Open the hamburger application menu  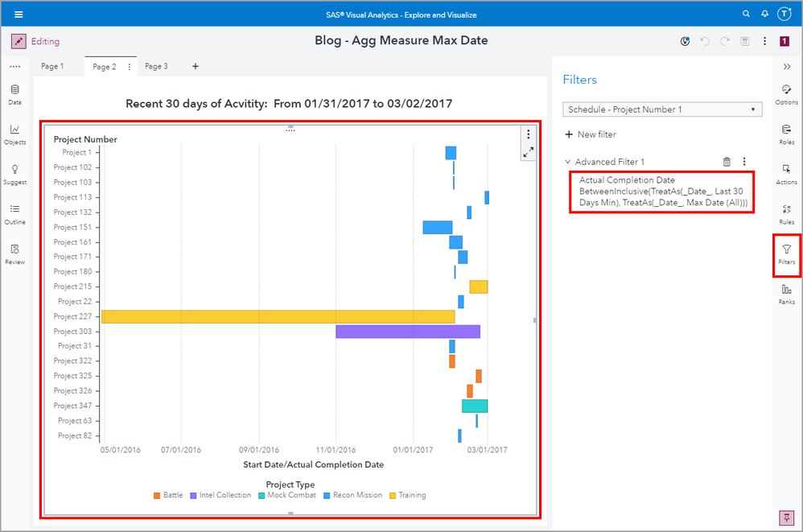click(19, 14)
